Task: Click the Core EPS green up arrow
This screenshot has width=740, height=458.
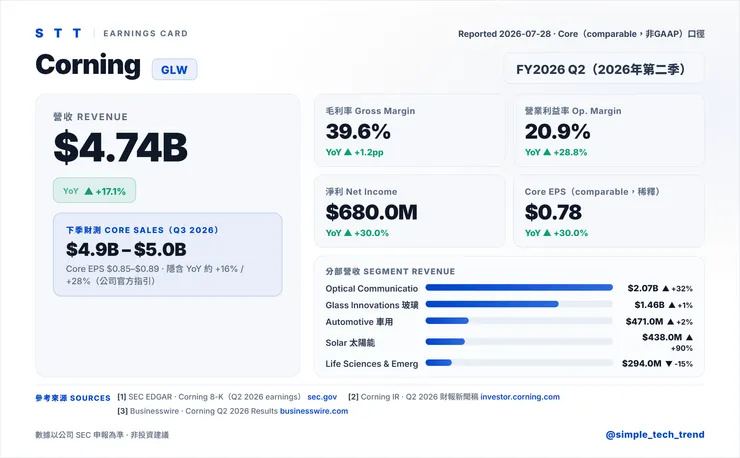Action: [x=547, y=233]
